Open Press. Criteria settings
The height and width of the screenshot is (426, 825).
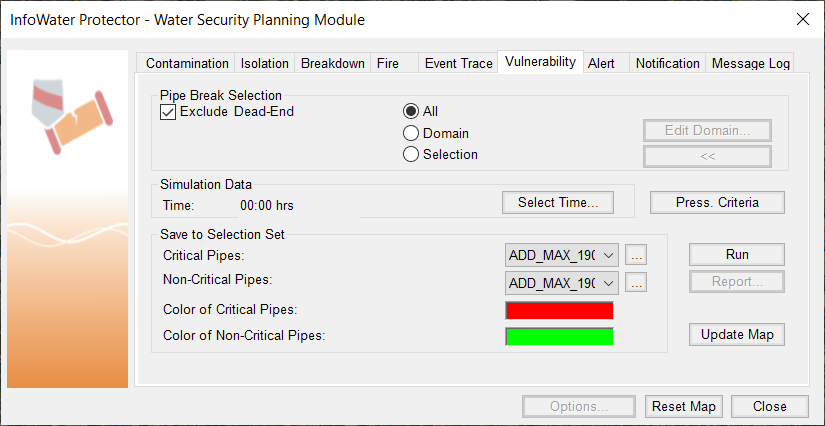click(x=717, y=202)
